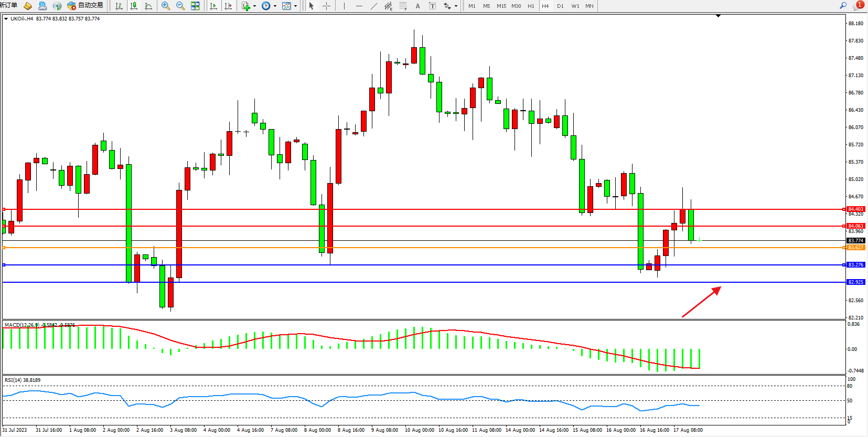868x437 pixels.
Task: Expand the chart templates dropdown arrow
Action: click(x=295, y=6)
